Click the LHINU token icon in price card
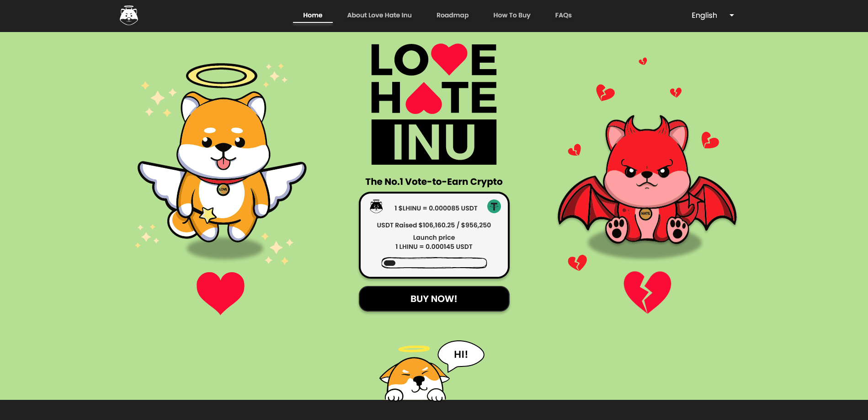 click(376, 206)
